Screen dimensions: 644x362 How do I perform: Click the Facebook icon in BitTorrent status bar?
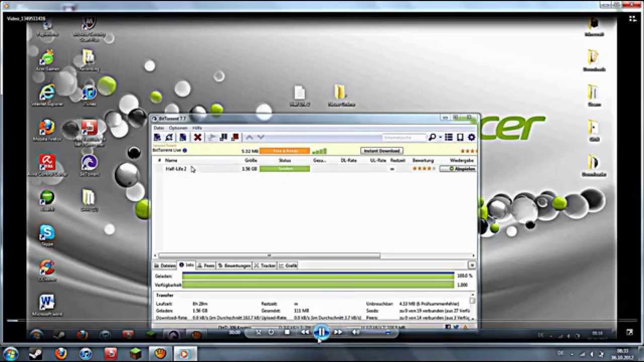pyautogui.click(x=448, y=327)
